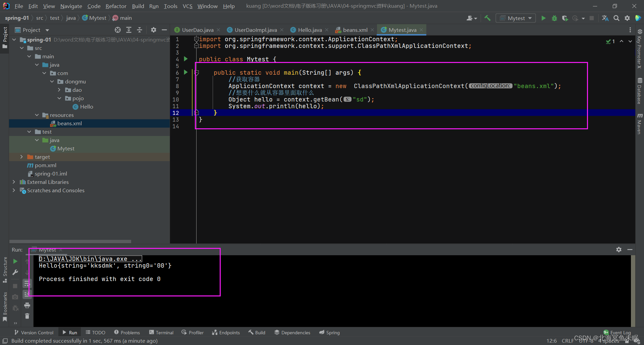Open Search Everywhere magnifier icon
The width and height of the screenshot is (644, 345).
point(616,18)
